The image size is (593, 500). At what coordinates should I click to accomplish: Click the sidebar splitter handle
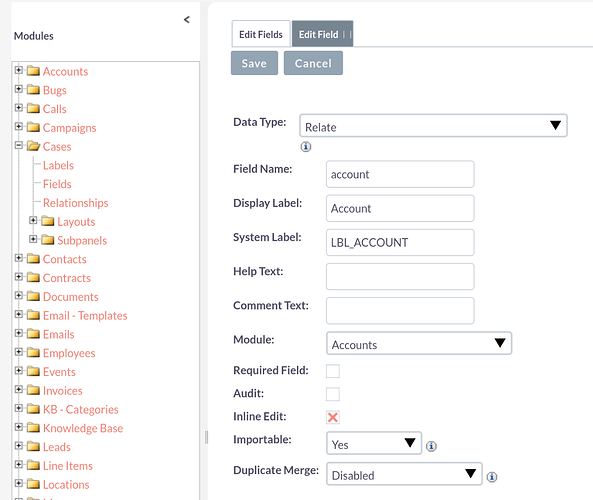206,437
